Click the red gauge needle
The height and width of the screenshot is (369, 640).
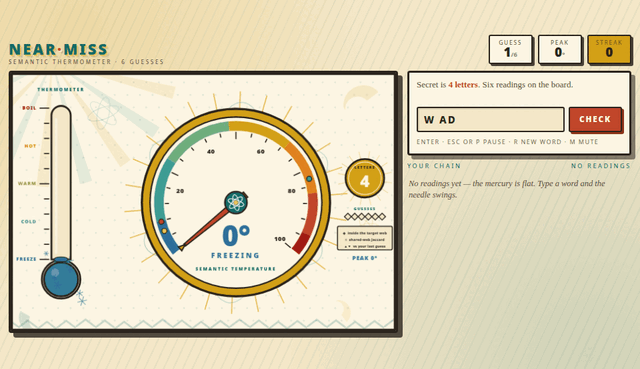coord(204,229)
